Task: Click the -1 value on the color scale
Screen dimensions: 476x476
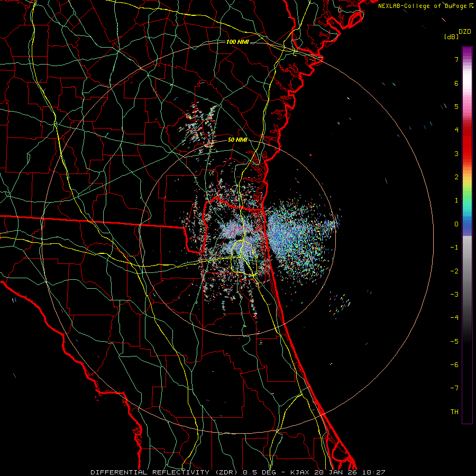Action: click(454, 248)
